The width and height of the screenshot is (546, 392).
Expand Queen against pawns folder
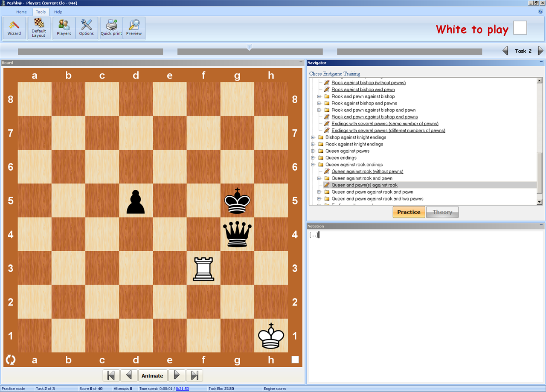[x=313, y=151]
